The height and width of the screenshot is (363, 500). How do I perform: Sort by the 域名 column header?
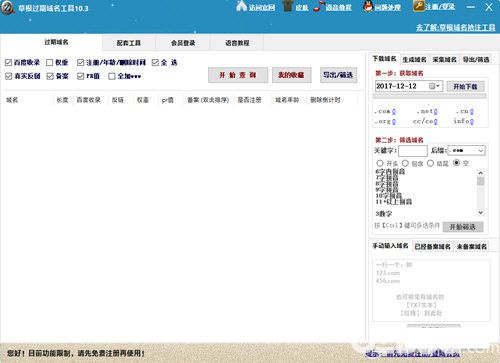(12, 100)
